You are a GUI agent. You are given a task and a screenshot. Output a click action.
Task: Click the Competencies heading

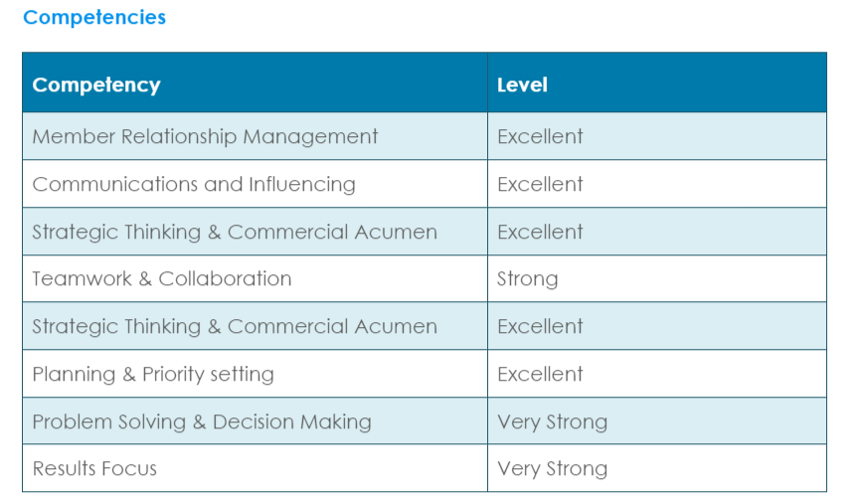click(x=94, y=17)
